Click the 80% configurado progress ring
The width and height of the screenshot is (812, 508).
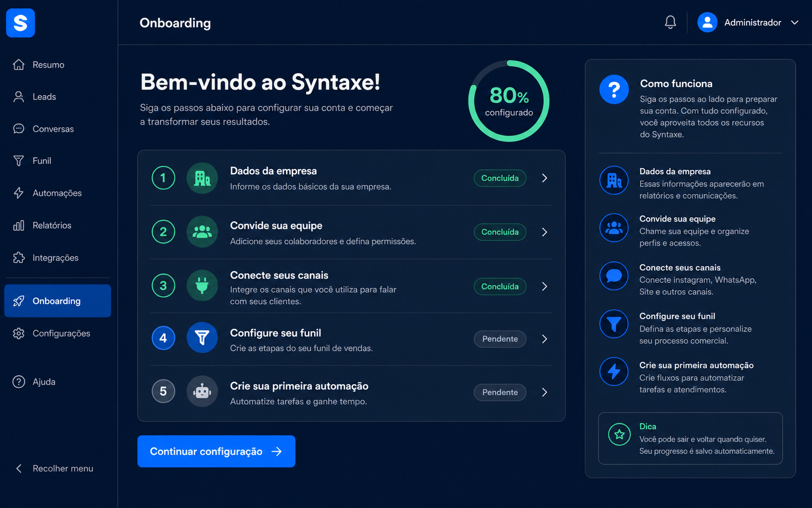509,101
